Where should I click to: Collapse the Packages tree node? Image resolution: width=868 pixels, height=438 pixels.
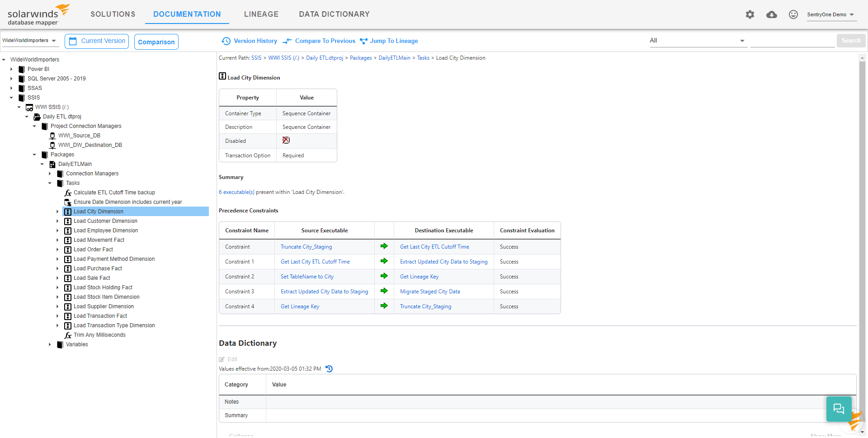34,155
